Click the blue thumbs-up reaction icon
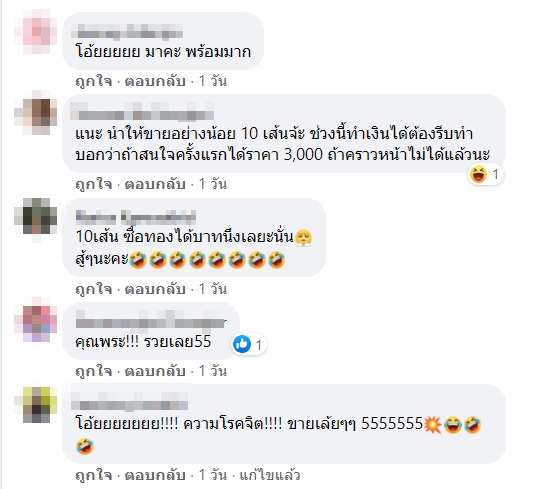Image resolution: width=547 pixels, height=489 pixels. [x=242, y=345]
